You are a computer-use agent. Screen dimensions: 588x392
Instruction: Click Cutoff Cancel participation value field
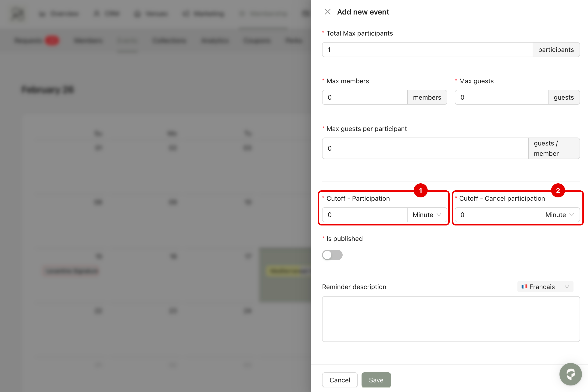tap(497, 215)
